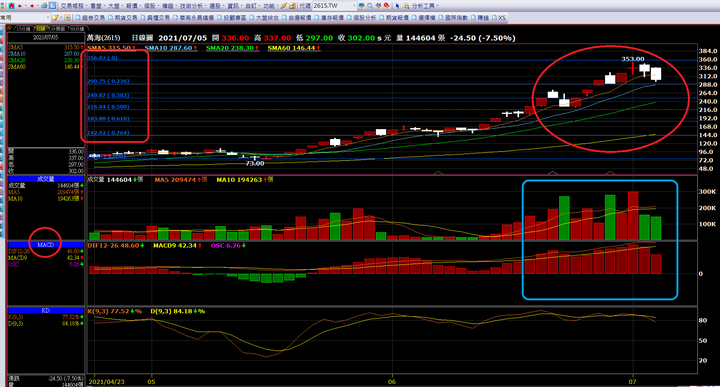
Task: Open the 國際指數 page shortcut
Action: pyautogui.click(x=453, y=17)
